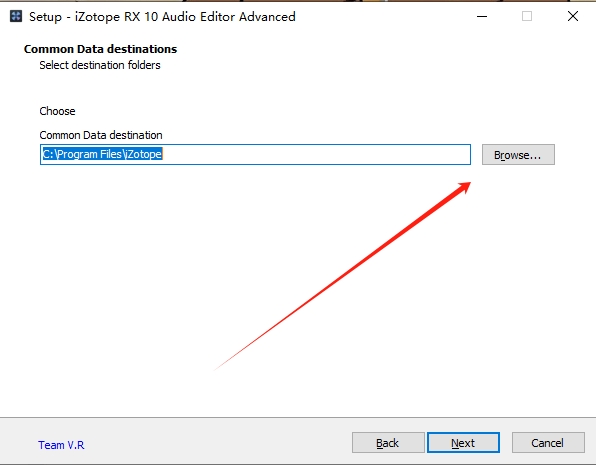Click the title bar text 'Setup - iZotope RX 10'
596x465 pixels.
(92, 17)
